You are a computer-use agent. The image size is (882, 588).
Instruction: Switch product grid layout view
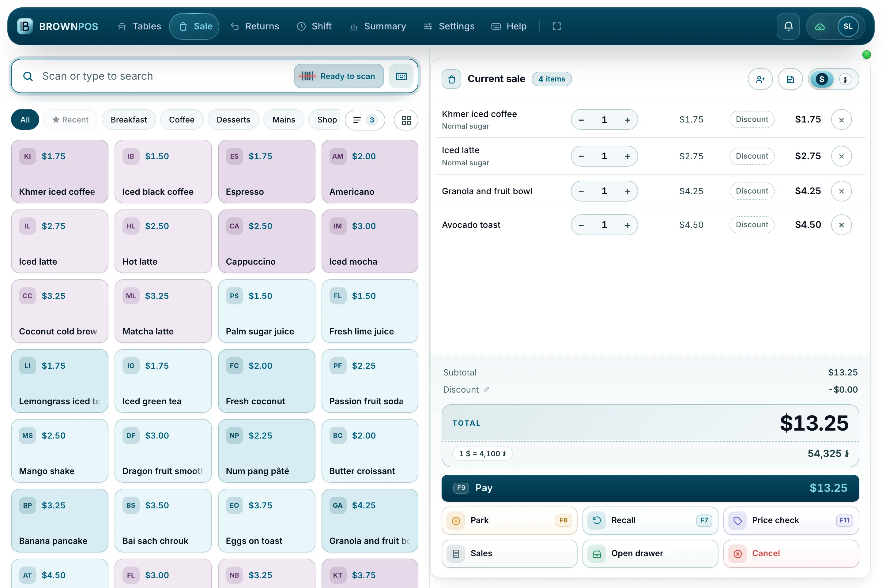click(406, 120)
